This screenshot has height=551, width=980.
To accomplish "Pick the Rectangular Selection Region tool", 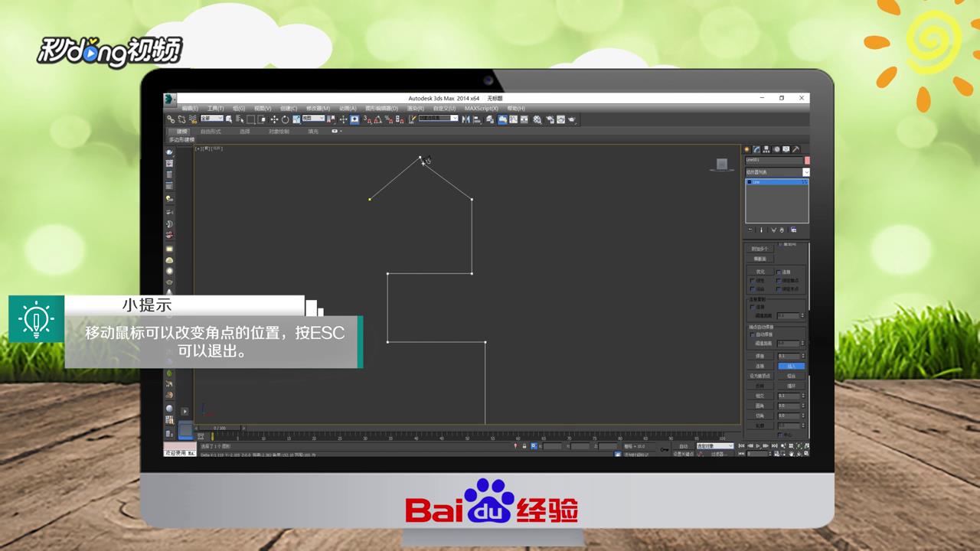I will pyautogui.click(x=251, y=119).
